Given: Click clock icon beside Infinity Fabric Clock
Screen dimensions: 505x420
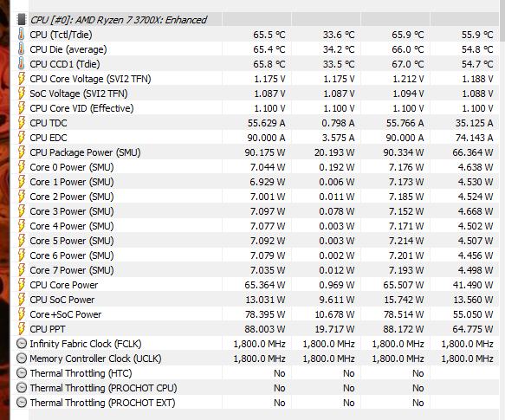Looking at the screenshot, I should [x=22, y=344].
